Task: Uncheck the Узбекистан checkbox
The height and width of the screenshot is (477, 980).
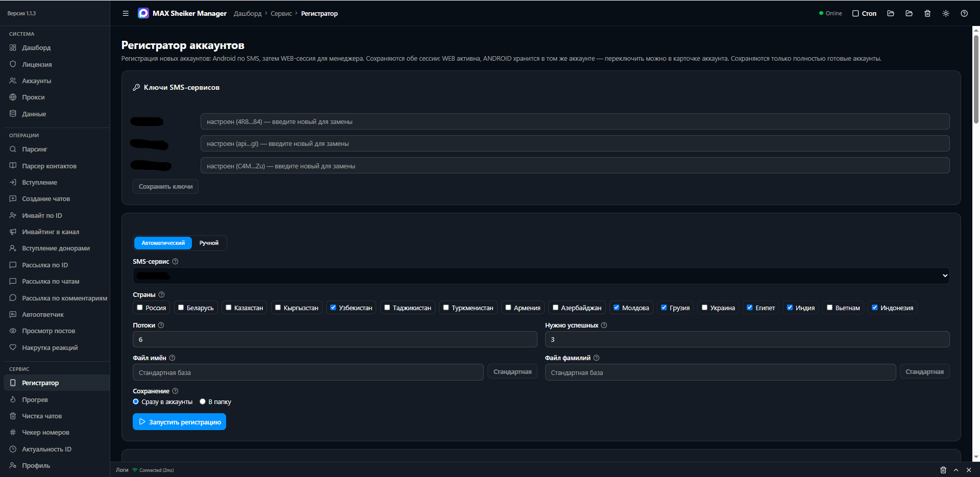Action: tap(333, 307)
